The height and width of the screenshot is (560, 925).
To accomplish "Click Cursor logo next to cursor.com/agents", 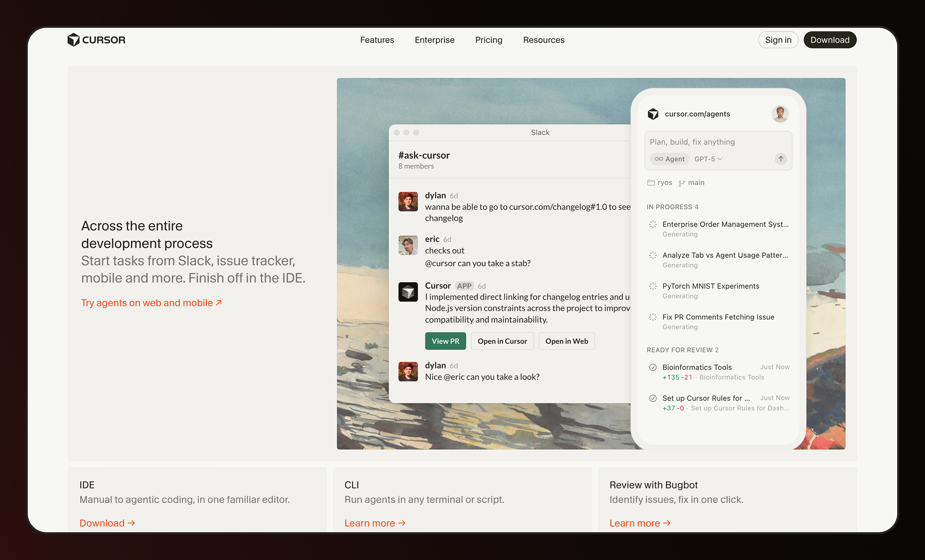I will [x=653, y=114].
